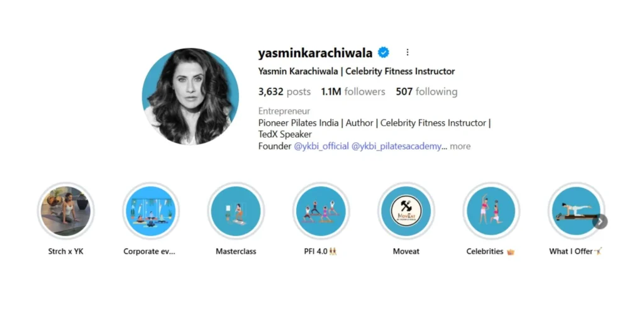This screenshot has width=644, height=316.
Task: Open the Corporate events highlight circle
Action: click(x=151, y=211)
